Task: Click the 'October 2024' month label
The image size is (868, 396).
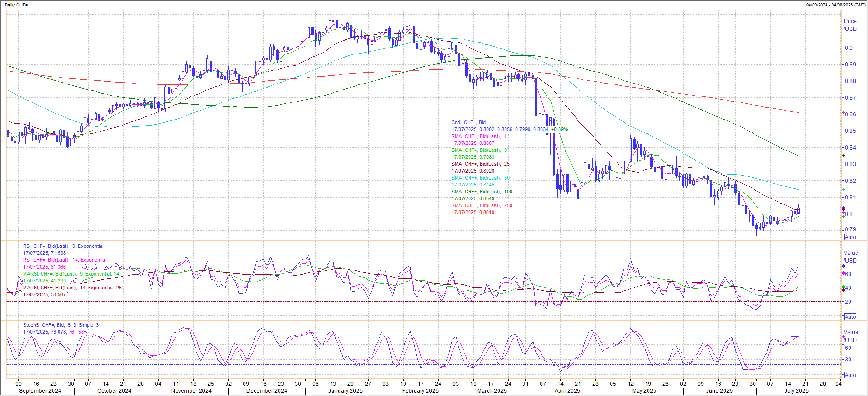Action: click(x=114, y=391)
